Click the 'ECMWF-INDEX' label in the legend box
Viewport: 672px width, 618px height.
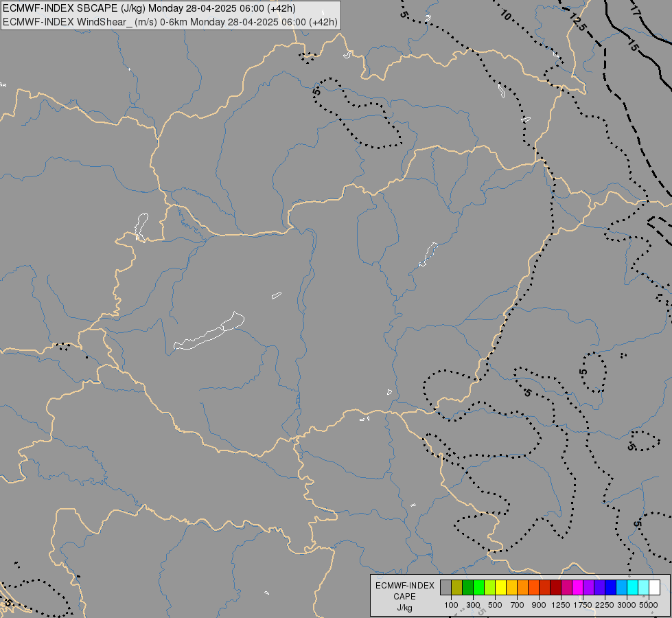pos(405,586)
